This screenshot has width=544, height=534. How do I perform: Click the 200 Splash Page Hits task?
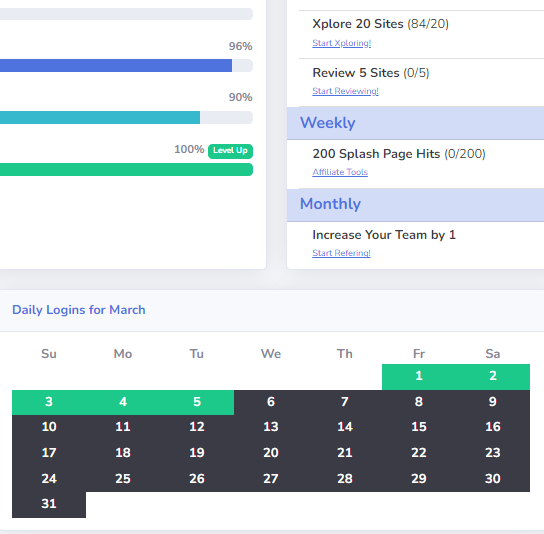pos(399,154)
